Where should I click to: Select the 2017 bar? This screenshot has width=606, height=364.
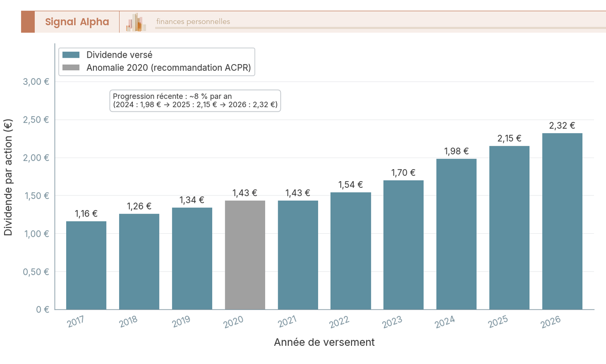86,265
